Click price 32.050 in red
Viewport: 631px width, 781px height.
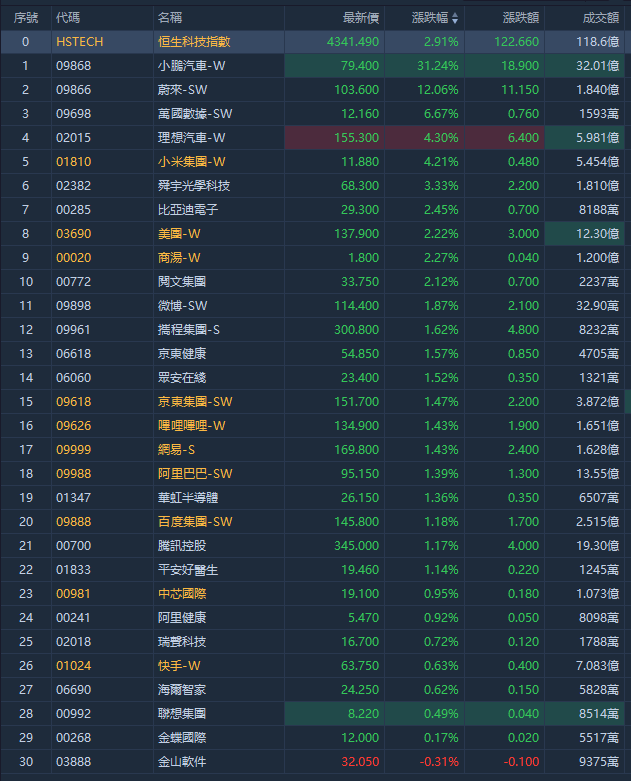[x=361, y=761]
